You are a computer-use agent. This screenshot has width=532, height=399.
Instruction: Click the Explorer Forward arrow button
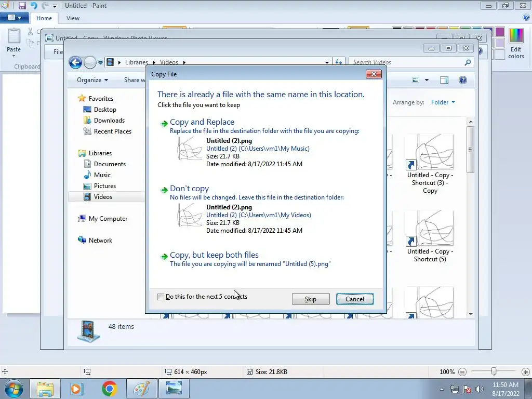pos(90,62)
